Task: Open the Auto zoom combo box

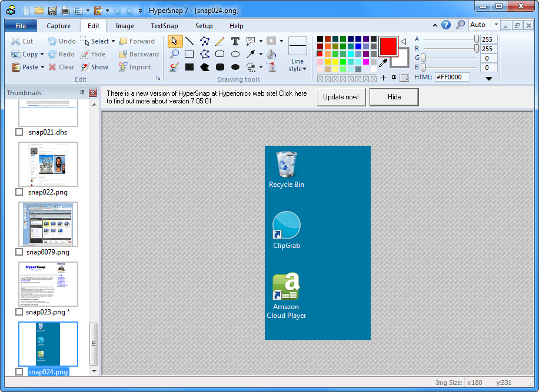Action: pyautogui.click(x=496, y=25)
